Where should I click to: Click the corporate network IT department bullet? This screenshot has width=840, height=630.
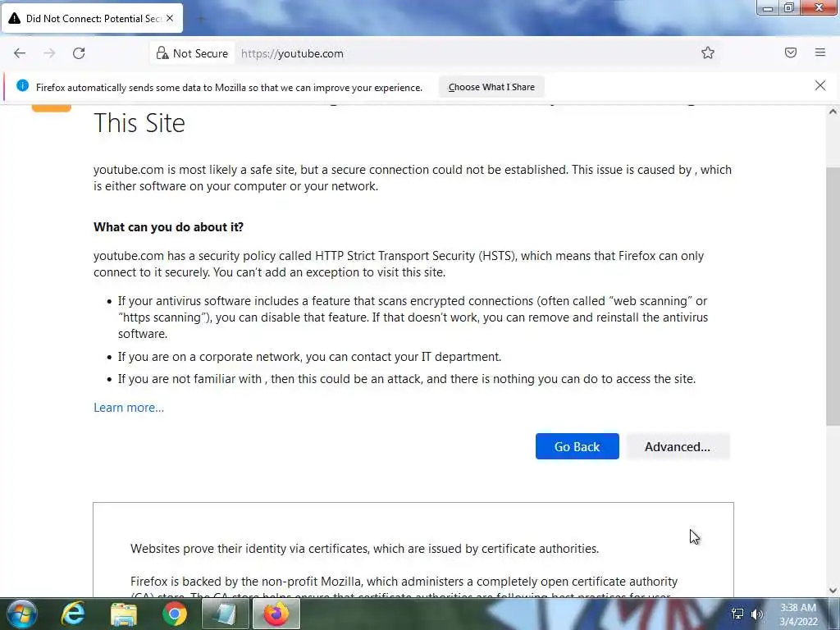[x=309, y=357]
